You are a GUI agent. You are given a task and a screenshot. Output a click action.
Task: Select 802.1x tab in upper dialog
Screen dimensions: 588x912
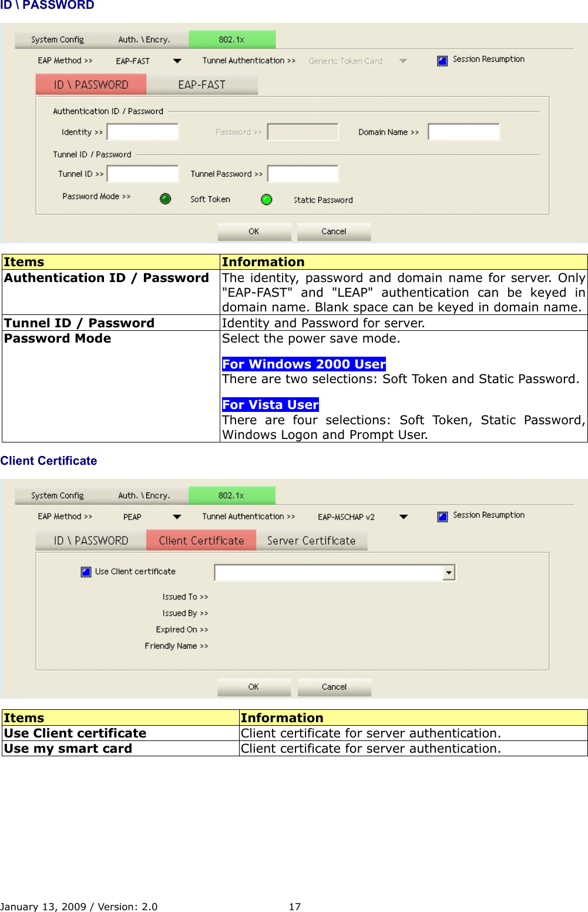232,39
